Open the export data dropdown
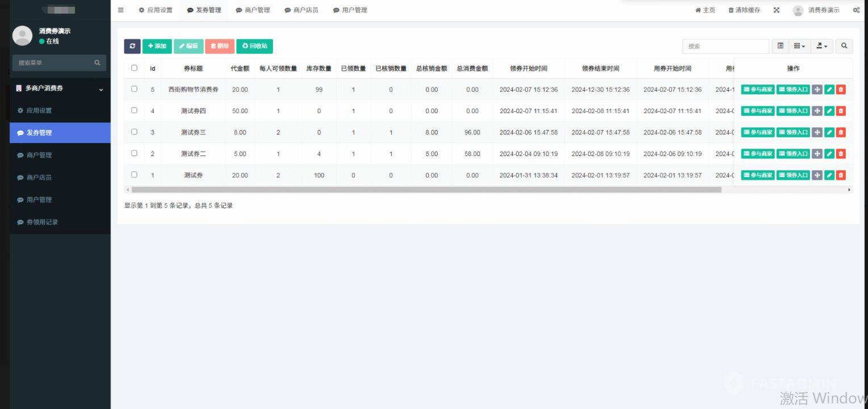The height and width of the screenshot is (409, 868). [x=821, y=46]
